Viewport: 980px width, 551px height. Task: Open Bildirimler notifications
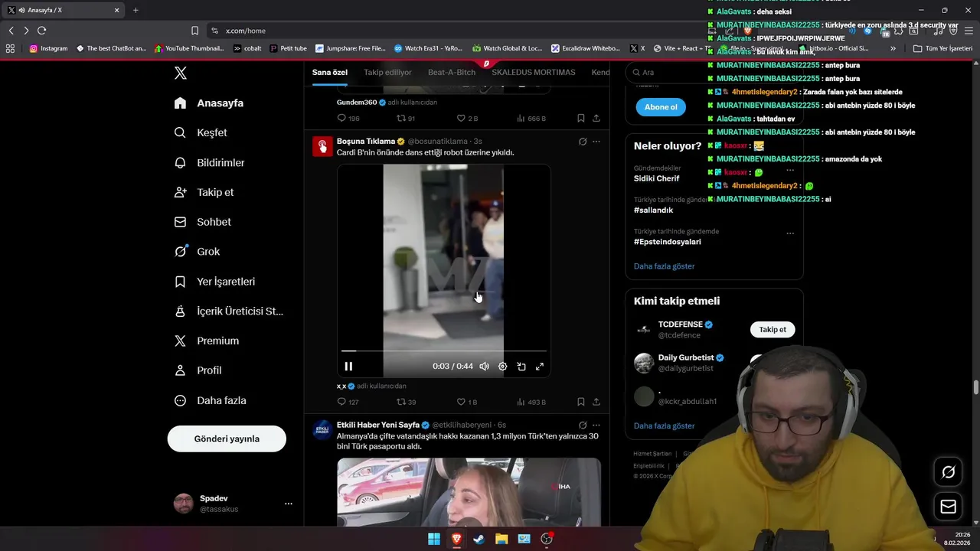(210, 162)
